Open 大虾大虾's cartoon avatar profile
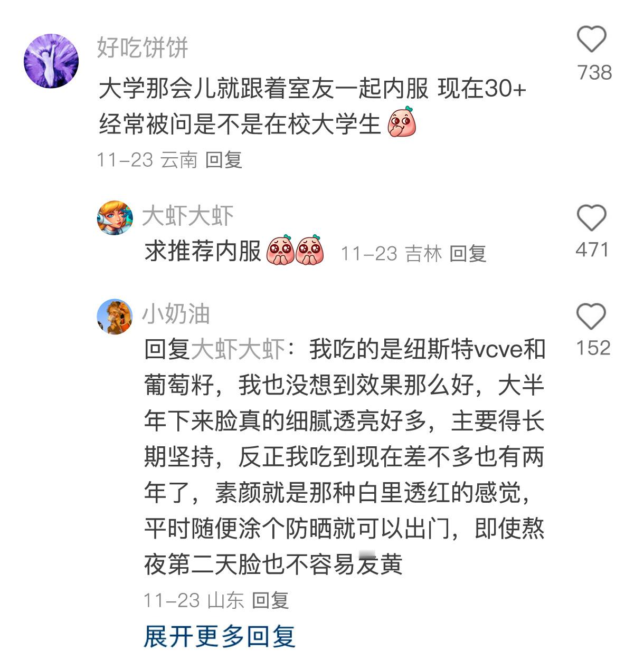Screen dimensions: 644x661 (115, 217)
